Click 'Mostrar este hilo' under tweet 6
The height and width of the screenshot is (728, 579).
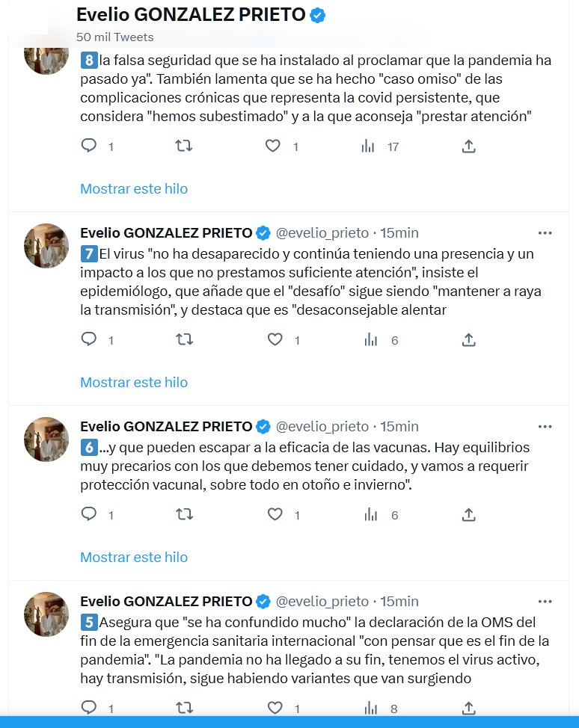pyautogui.click(x=134, y=558)
